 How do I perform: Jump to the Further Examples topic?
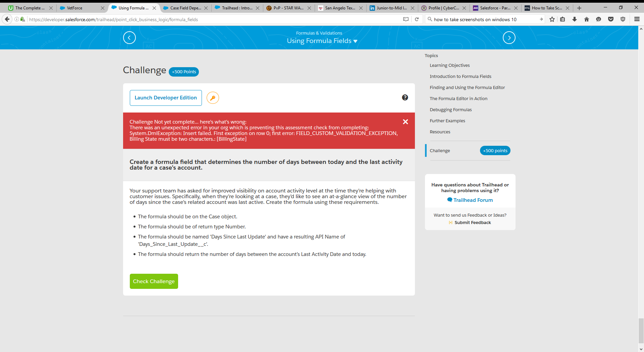(x=447, y=121)
